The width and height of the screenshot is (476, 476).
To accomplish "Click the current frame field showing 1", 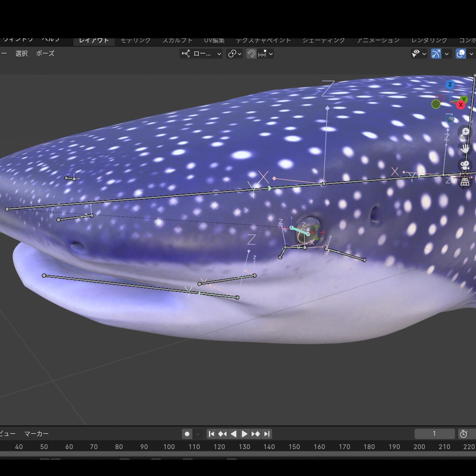I will 435,434.
